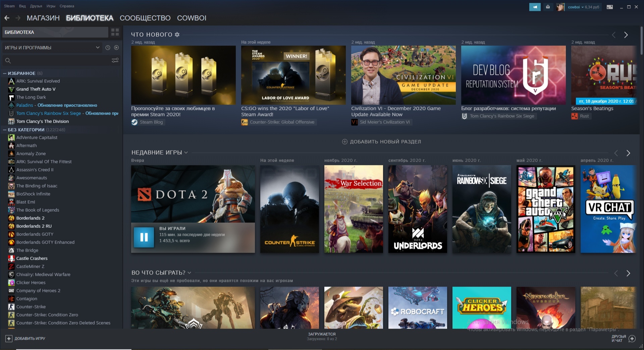
Task: Expand НЕДАВНИЕ ИГРЫ section dropdown
Action: coord(186,152)
